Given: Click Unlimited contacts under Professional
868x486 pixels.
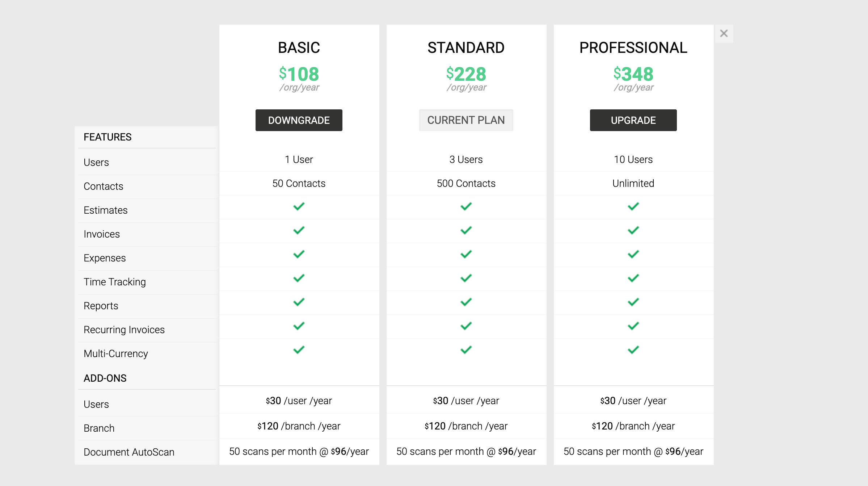Looking at the screenshot, I should (x=633, y=183).
